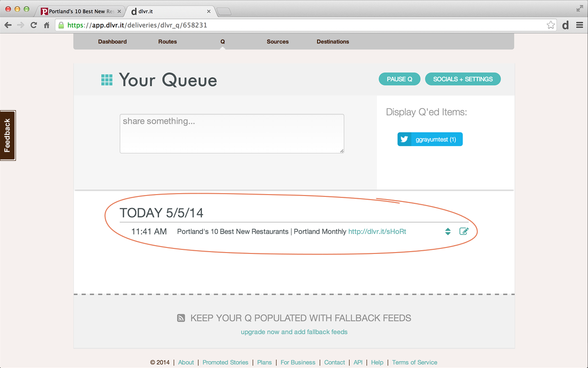
Task: Open the Sources nav item
Action: coord(278,41)
